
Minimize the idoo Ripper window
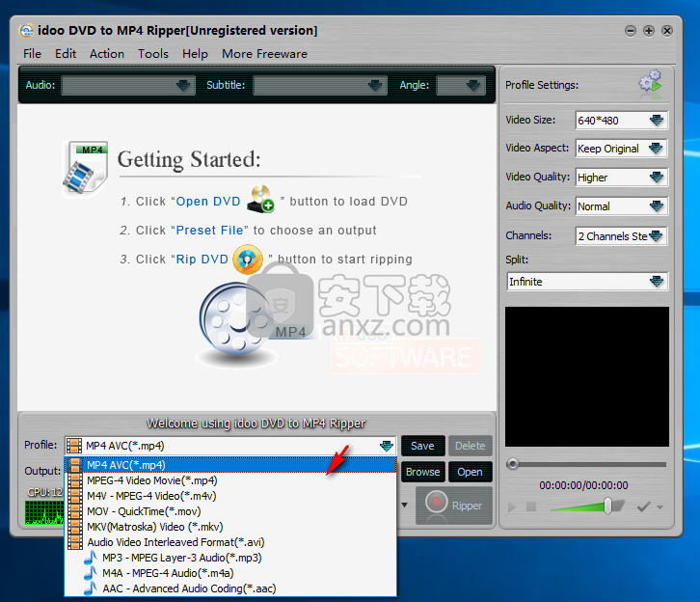(x=631, y=31)
